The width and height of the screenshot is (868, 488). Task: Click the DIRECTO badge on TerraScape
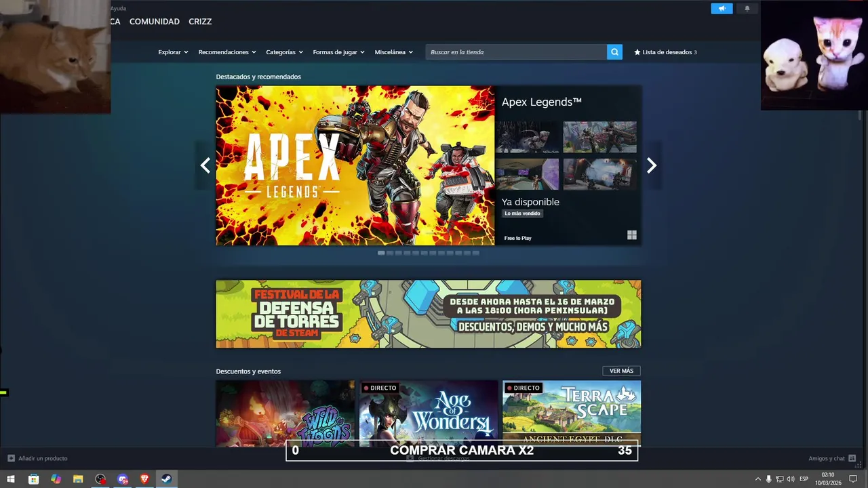[x=524, y=388]
